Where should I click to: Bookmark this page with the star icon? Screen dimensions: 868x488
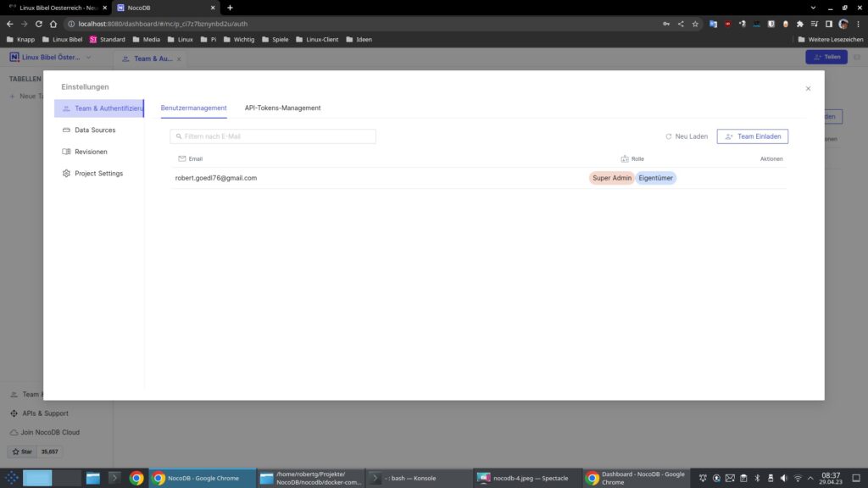[695, 24]
